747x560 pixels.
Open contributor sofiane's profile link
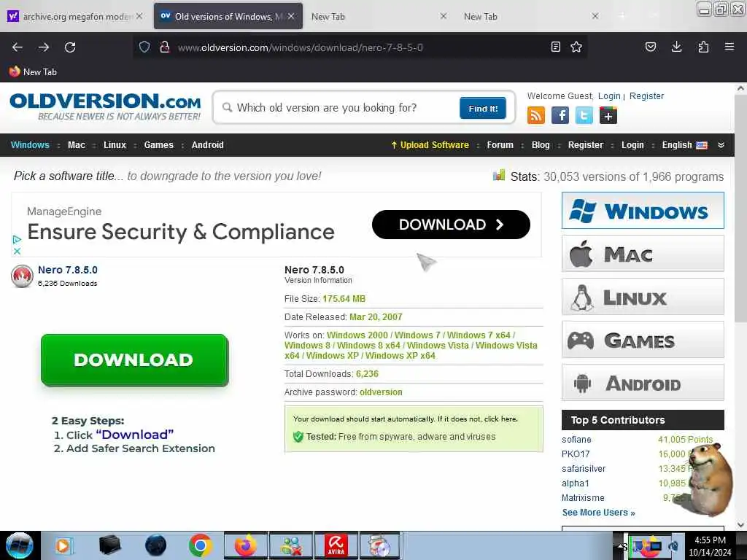[x=576, y=440]
